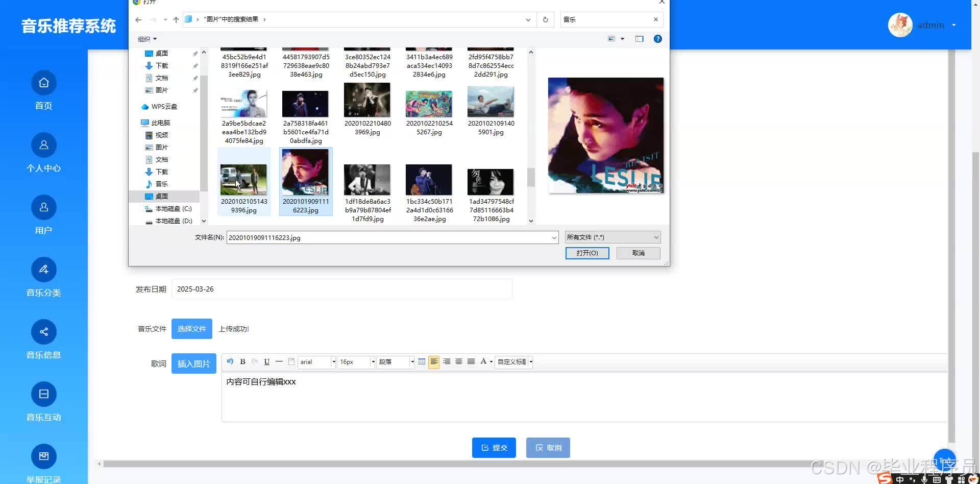Go back in the file dialog
Viewport: 980px width, 484px height.
coord(138,19)
